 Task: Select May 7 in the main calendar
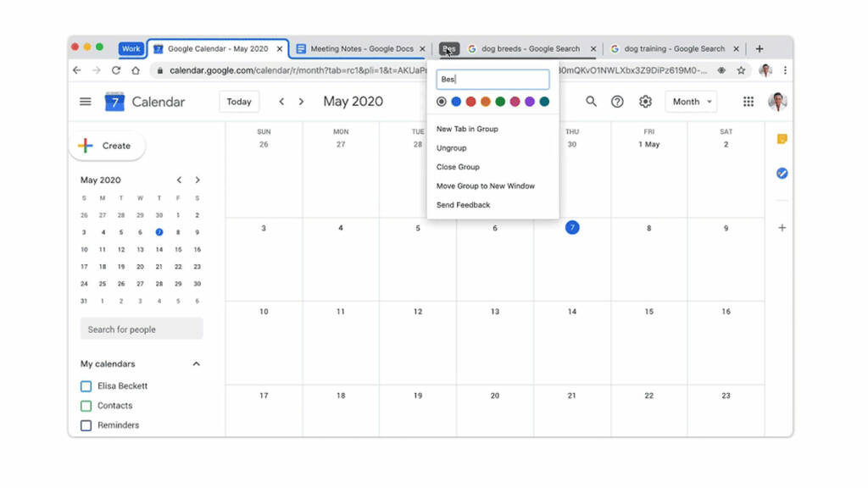(x=572, y=228)
